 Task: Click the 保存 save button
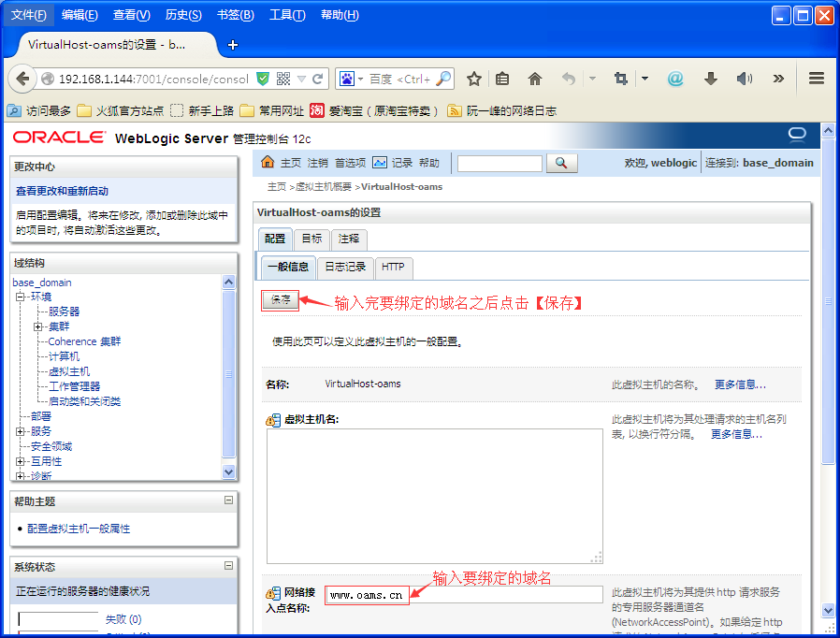pos(281,299)
